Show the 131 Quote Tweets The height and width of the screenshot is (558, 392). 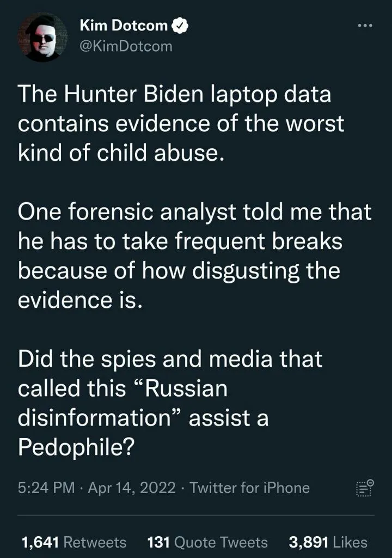click(207, 542)
